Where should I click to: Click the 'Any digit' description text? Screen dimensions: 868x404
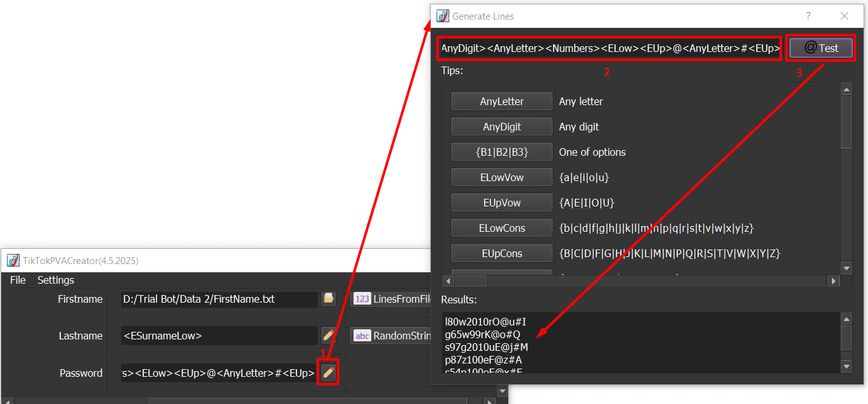pyautogui.click(x=579, y=127)
